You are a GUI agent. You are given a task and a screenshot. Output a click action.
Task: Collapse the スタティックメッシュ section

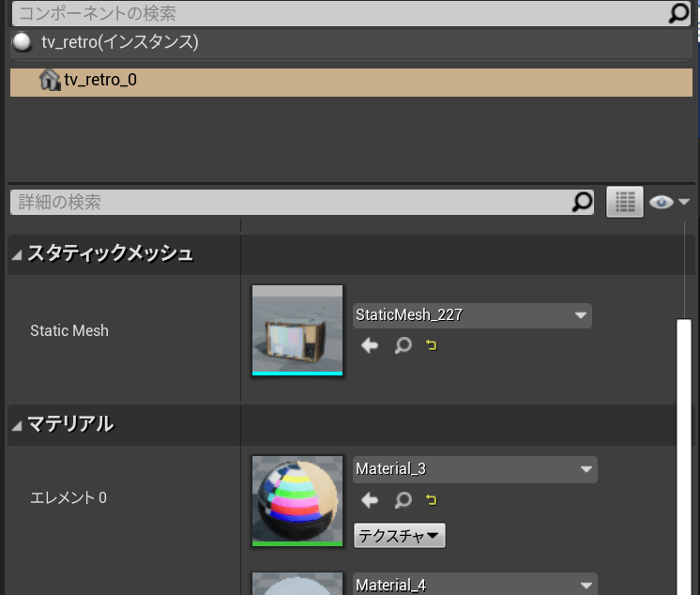17,255
